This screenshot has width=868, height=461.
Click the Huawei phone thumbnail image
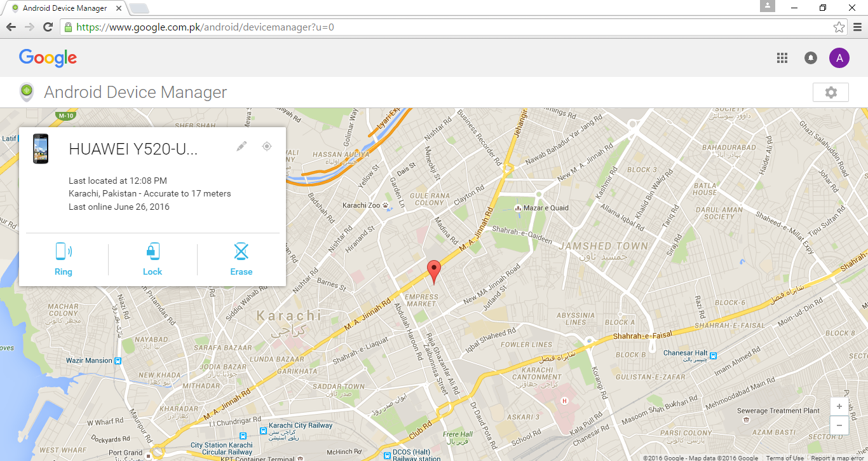point(41,149)
